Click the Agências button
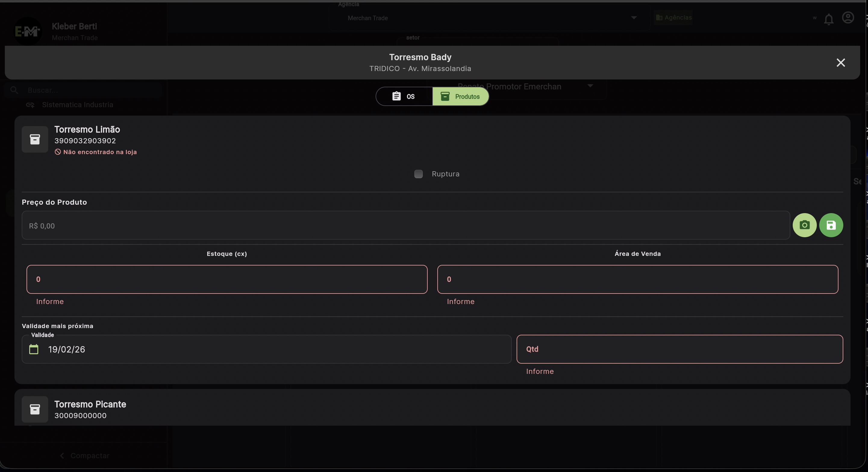This screenshot has width=868, height=472. tap(673, 17)
